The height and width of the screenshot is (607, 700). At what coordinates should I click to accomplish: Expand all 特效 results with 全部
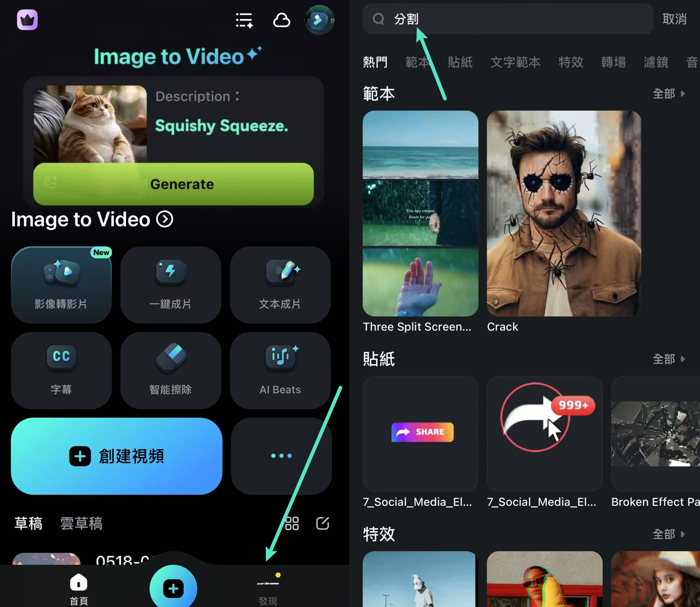(x=668, y=534)
